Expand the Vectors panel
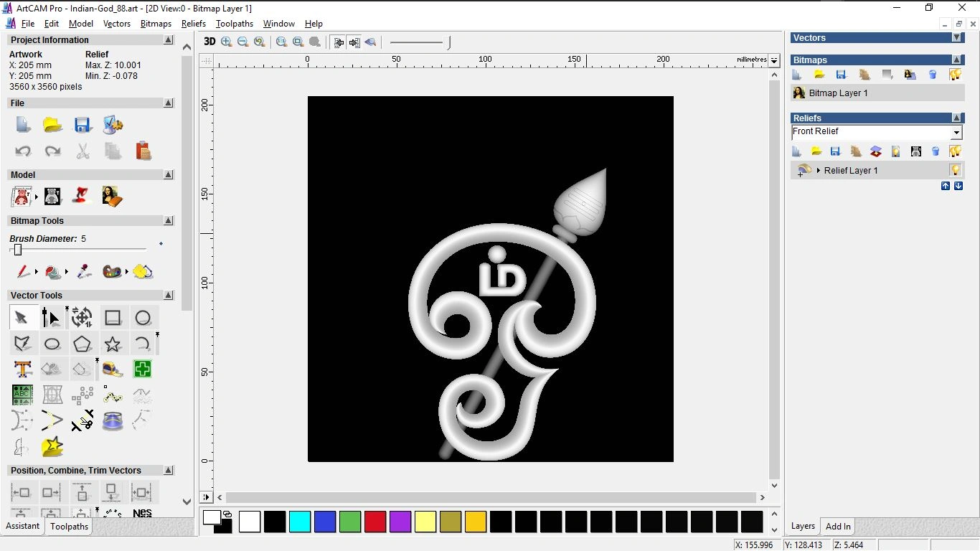The height and width of the screenshot is (551, 980). coord(956,38)
